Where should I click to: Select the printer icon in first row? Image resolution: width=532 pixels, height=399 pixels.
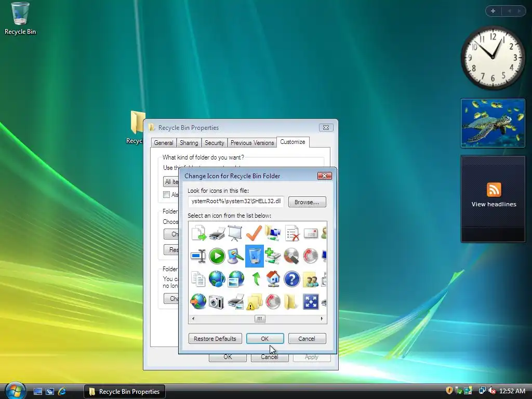click(217, 233)
